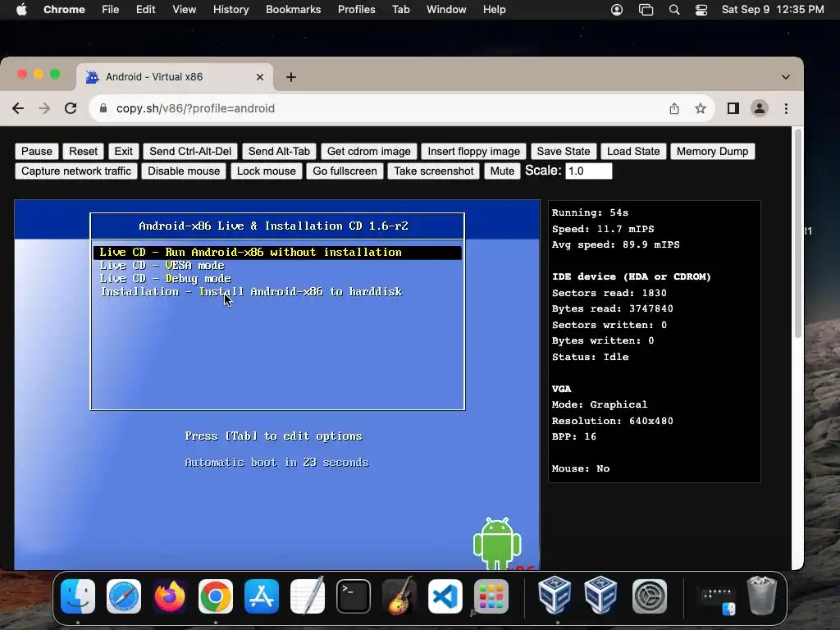Mute the emulator sound

tap(502, 171)
